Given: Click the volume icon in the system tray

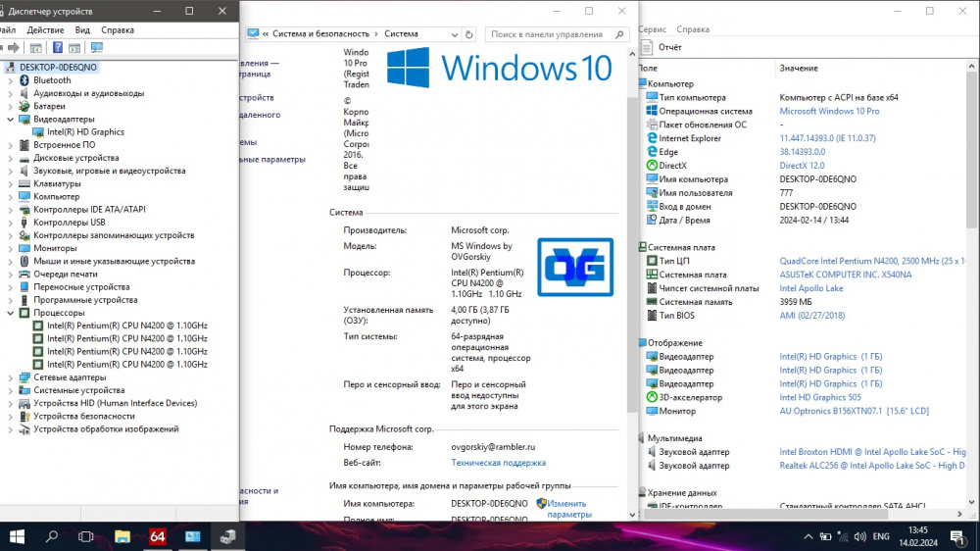Looking at the screenshot, I should [860, 536].
